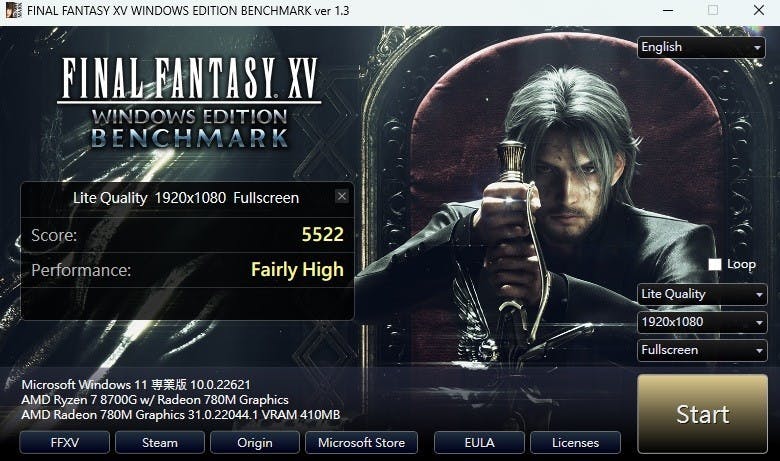Click the Fairly High performance rating
Screen dimensions: 780x461
click(297, 270)
